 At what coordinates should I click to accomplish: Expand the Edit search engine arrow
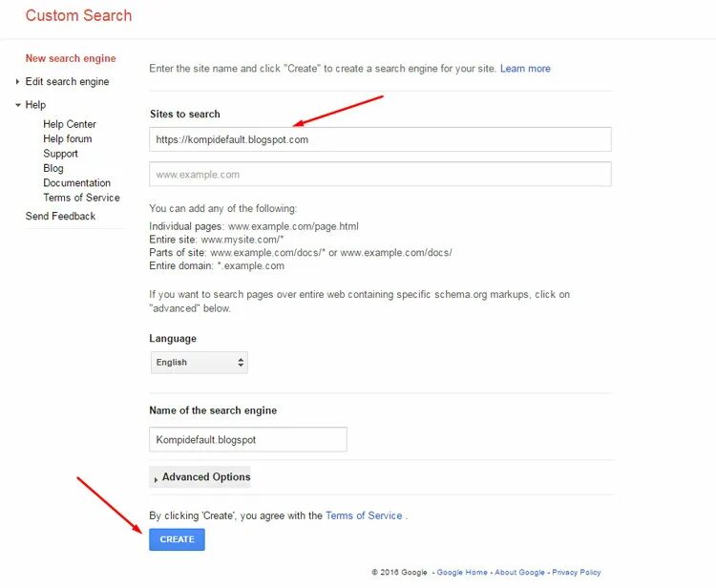point(17,82)
